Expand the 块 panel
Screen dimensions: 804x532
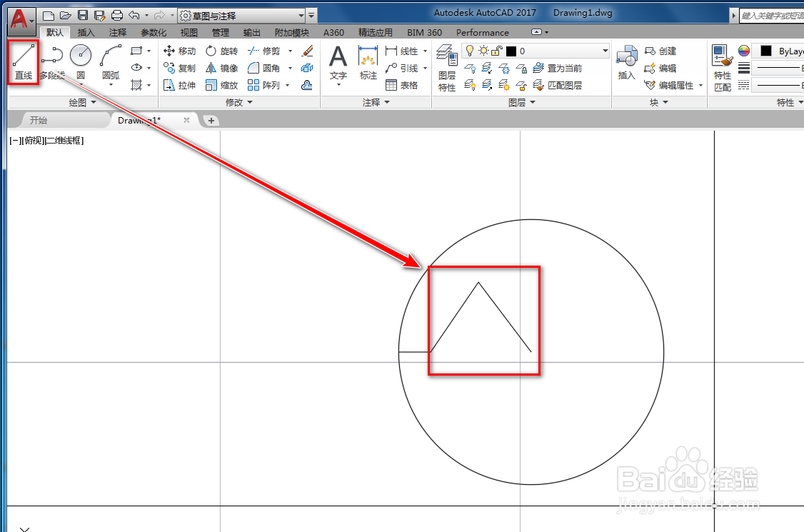pos(659,102)
